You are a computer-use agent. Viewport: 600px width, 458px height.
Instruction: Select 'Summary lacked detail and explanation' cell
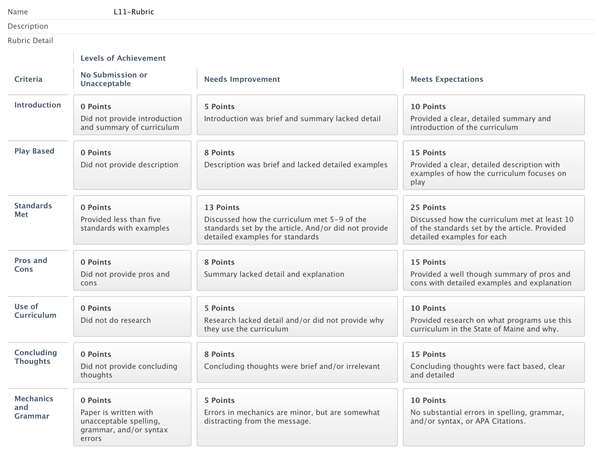(297, 271)
